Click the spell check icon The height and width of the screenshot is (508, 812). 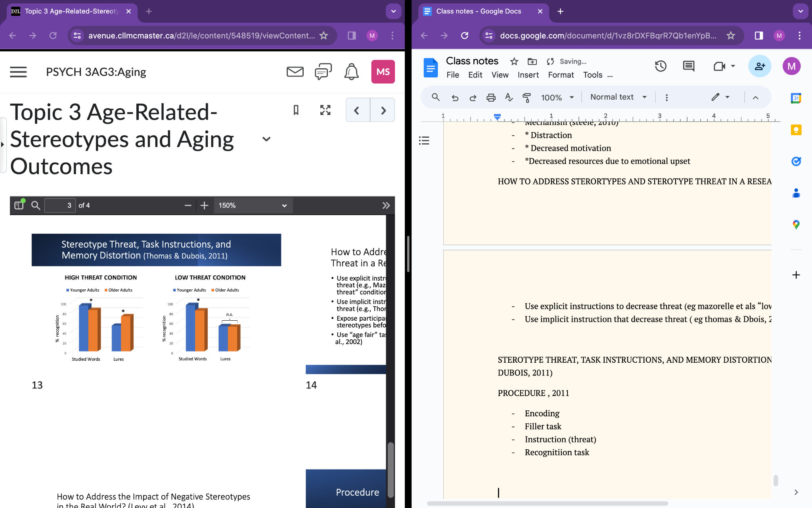point(509,97)
